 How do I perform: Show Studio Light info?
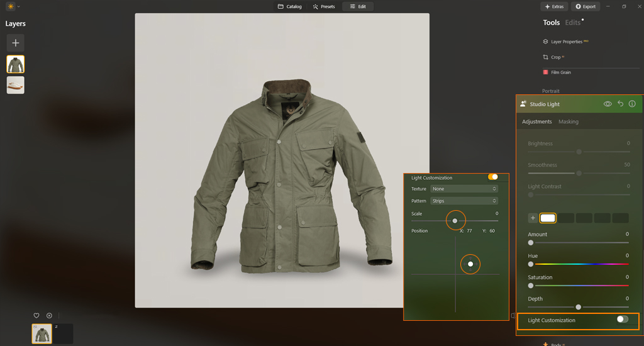click(632, 104)
